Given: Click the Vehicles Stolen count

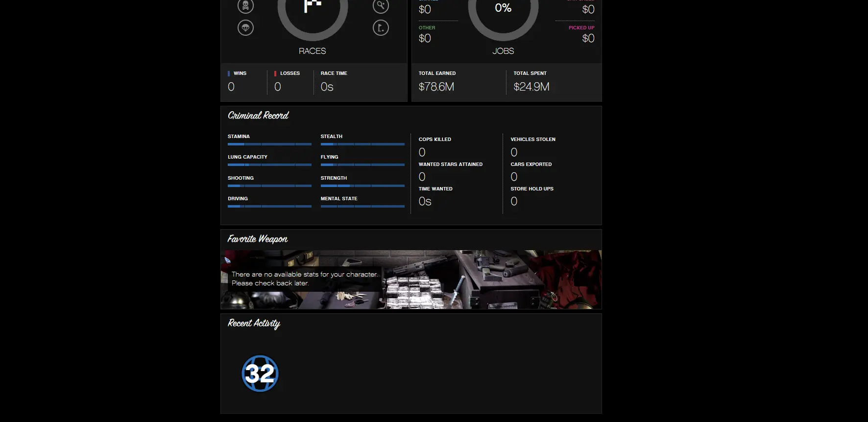Looking at the screenshot, I should [514, 152].
